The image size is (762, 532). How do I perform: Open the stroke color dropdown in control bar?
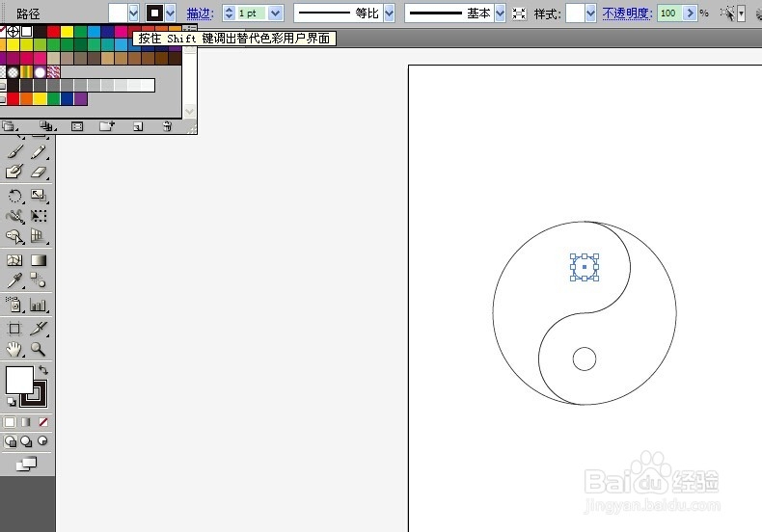click(170, 13)
